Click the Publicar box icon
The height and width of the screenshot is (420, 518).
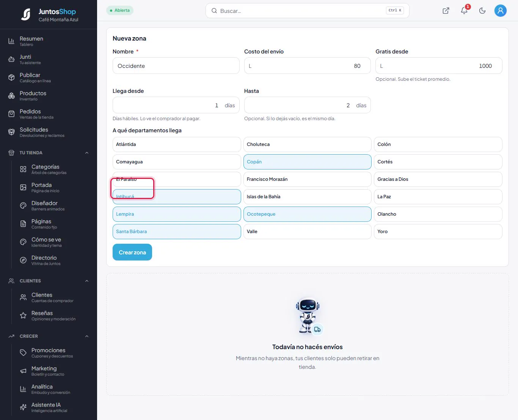coord(11,77)
